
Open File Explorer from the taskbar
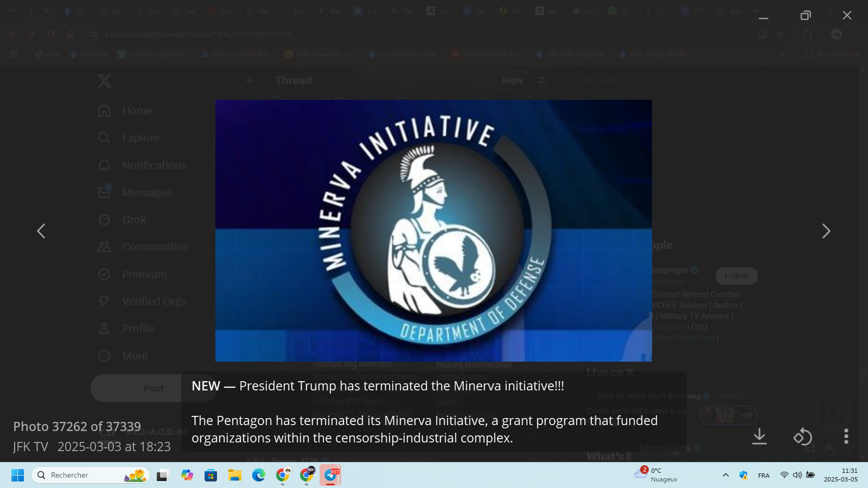pyautogui.click(x=234, y=476)
